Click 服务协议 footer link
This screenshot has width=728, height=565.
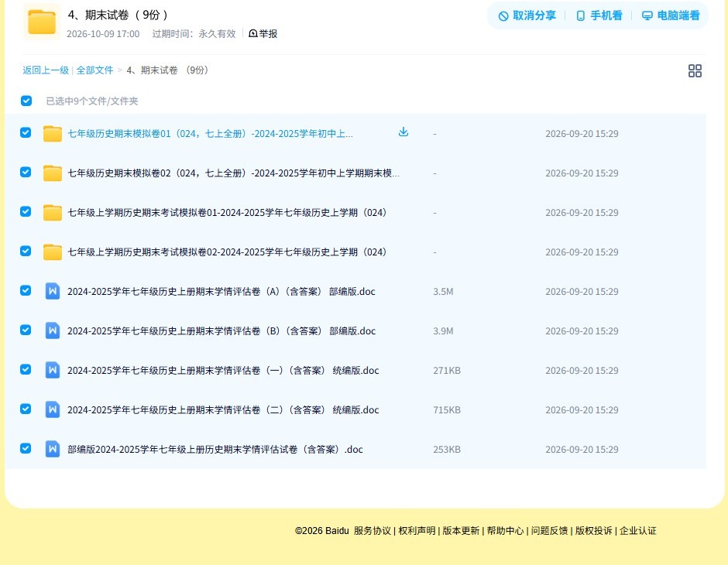pos(373,531)
